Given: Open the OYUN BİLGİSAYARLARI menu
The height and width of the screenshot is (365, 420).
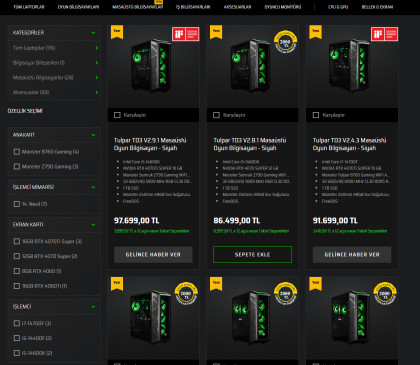Looking at the screenshot, I should [x=78, y=7].
